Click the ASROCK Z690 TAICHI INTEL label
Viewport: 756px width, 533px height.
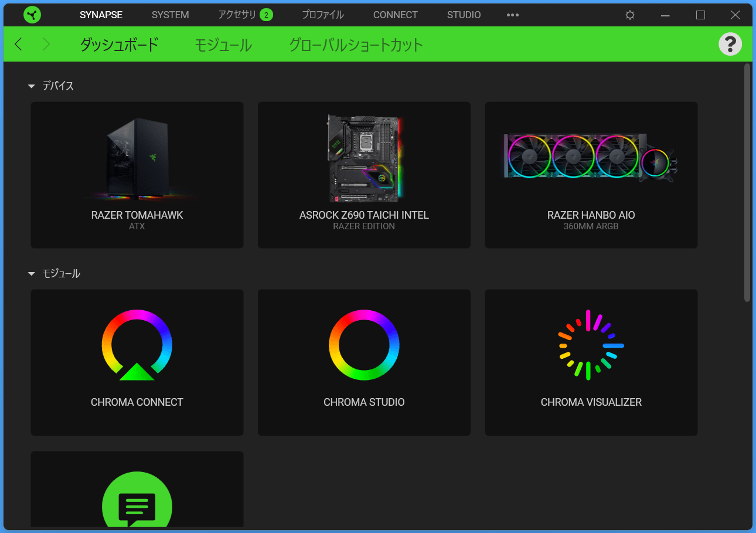click(364, 215)
